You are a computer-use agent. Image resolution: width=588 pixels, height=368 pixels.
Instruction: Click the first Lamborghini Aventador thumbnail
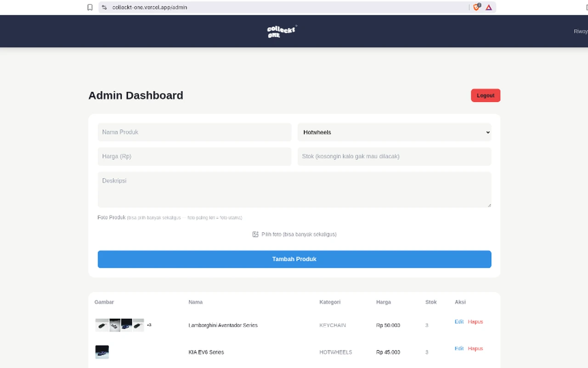[x=102, y=325]
